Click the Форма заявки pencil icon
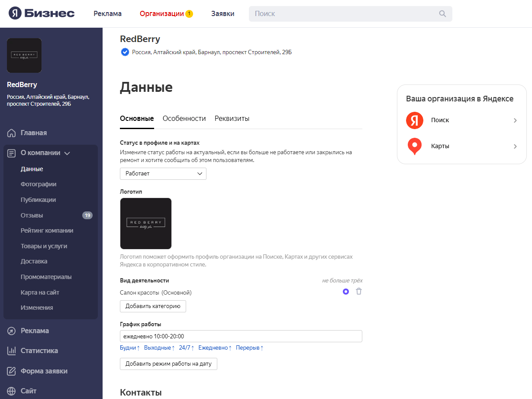 [12, 371]
